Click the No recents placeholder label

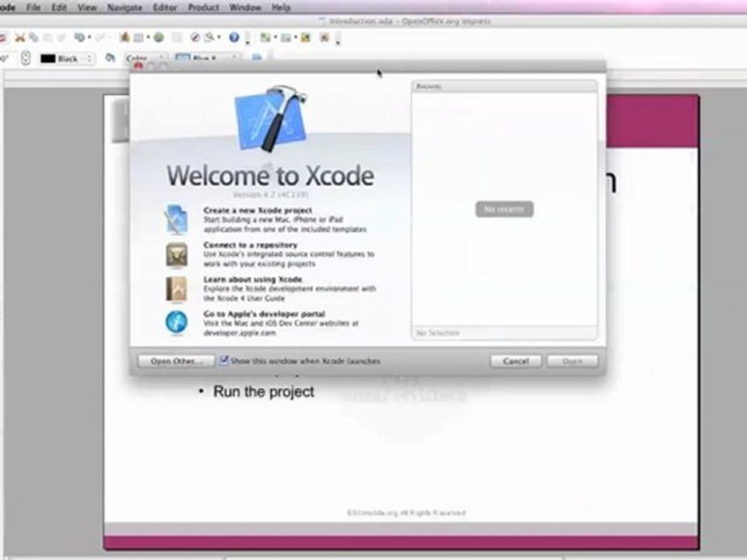pyautogui.click(x=504, y=209)
